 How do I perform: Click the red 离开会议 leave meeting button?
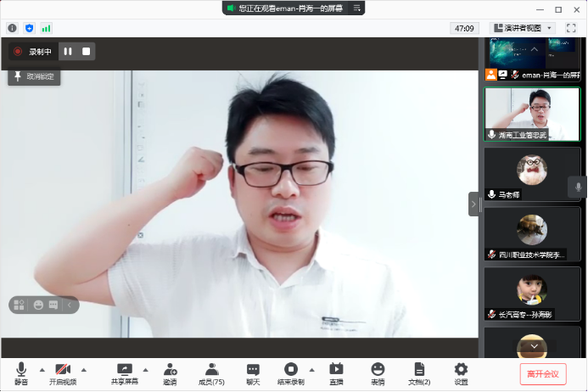[x=543, y=373]
